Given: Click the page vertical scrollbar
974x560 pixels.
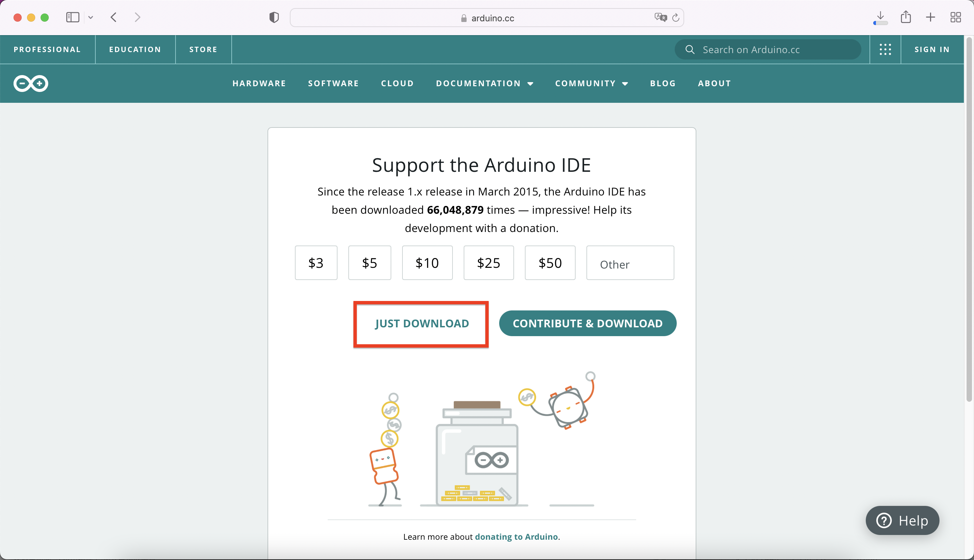Looking at the screenshot, I should [969, 219].
